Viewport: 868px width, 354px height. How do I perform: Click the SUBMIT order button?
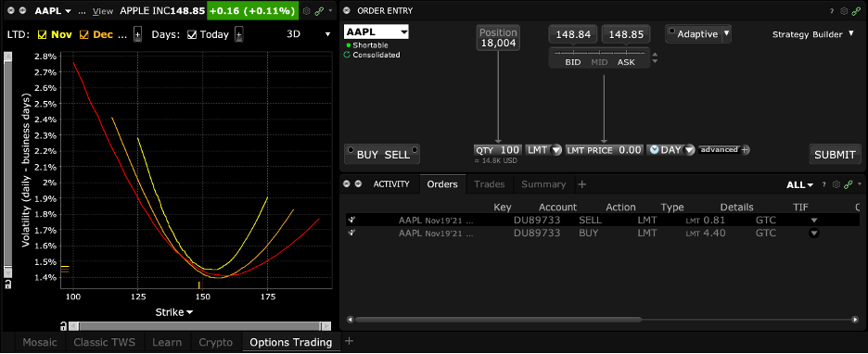pos(835,155)
